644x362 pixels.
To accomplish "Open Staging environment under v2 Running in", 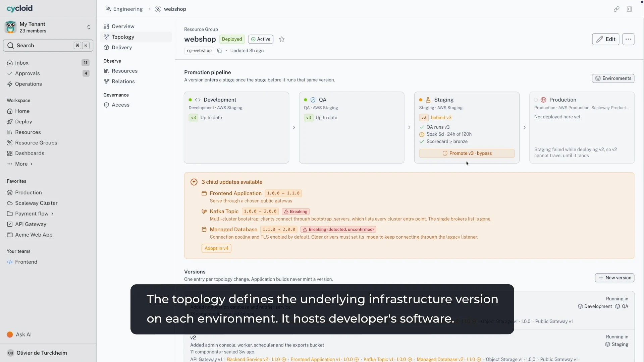I will click(x=616, y=345).
